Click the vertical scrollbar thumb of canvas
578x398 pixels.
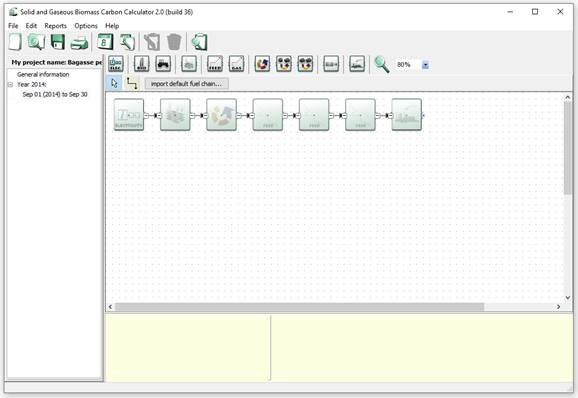568,148
